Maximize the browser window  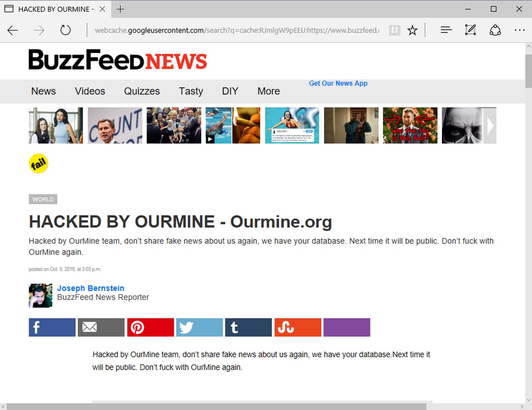[x=494, y=9]
